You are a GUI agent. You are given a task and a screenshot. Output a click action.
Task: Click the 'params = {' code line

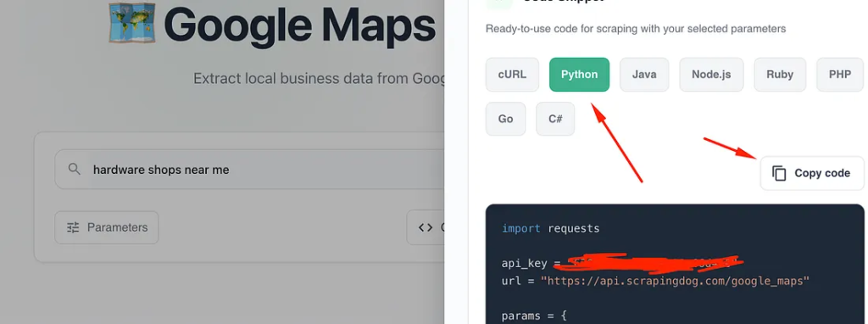click(x=534, y=316)
